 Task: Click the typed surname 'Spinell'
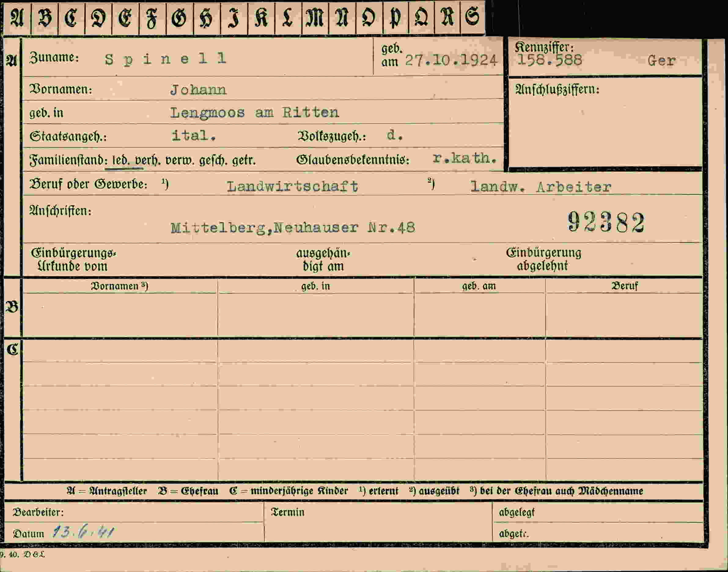[166, 59]
